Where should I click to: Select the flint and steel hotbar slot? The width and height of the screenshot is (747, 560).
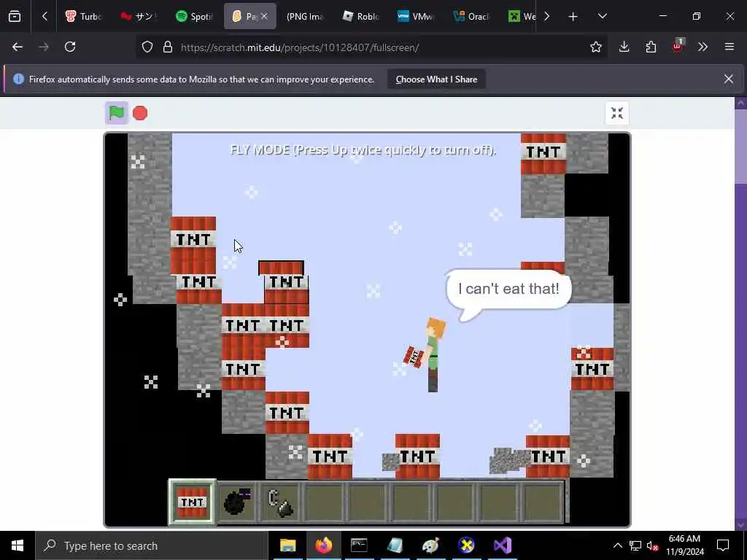281,502
